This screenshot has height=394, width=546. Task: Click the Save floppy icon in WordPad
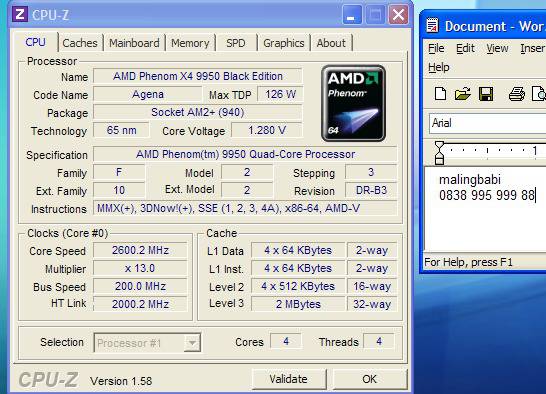[x=486, y=94]
